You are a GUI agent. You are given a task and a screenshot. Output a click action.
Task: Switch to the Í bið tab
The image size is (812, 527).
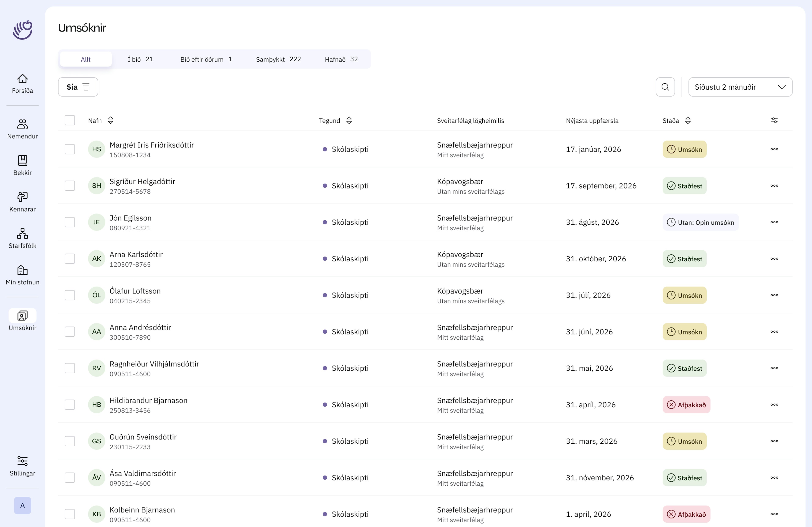click(x=140, y=59)
